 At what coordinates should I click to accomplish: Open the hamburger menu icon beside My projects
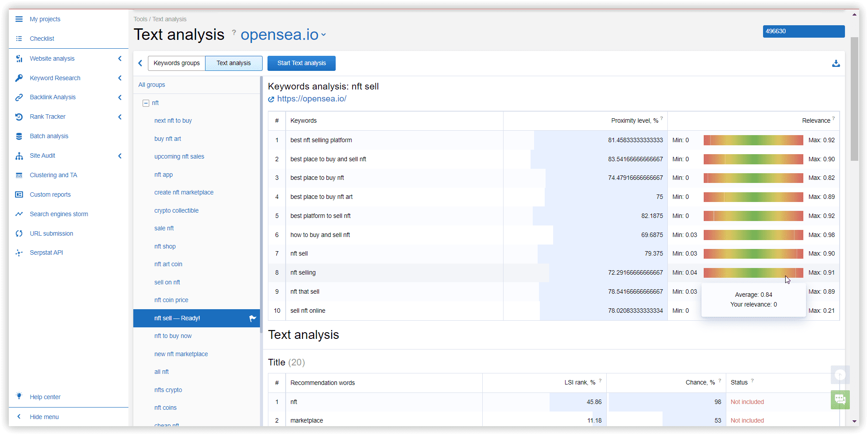[x=19, y=19]
